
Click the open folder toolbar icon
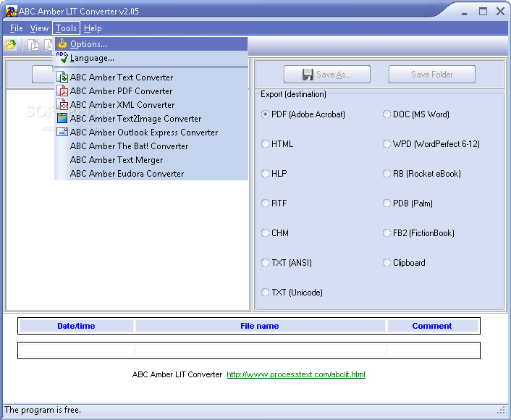[x=11, y=45]
